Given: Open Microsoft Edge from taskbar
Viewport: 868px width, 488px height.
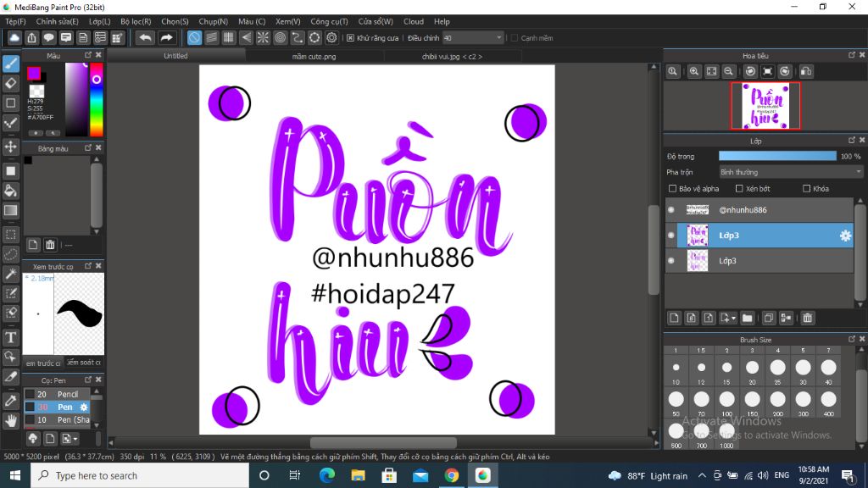Looking at the screenshot, I should (327, 475).
